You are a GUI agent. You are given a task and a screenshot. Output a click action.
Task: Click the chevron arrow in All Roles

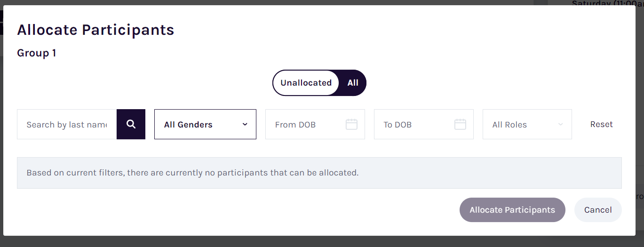point(560,124)
